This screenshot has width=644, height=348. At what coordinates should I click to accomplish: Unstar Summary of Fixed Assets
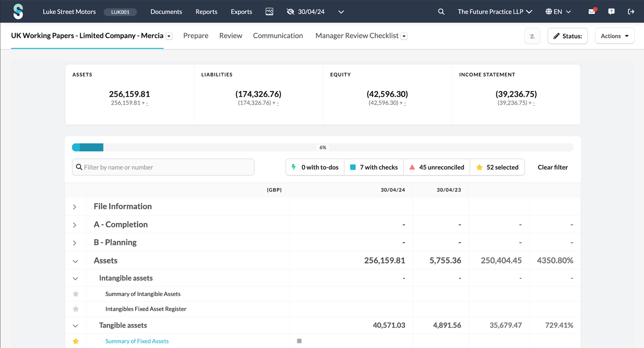[x=76, y=341]
